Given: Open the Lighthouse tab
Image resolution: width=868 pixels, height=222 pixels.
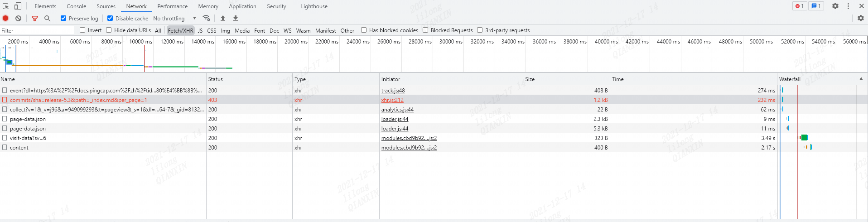Looking at the screenshot, I should [x=314, y=6].
